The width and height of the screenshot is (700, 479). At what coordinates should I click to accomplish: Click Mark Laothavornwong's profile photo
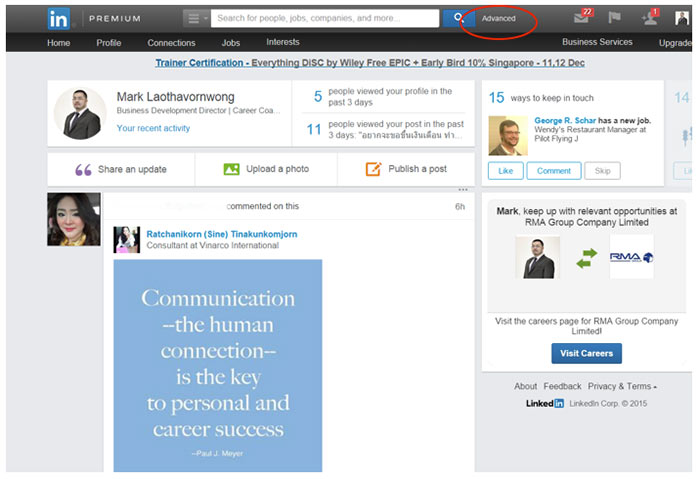click(x=80, y=113)
